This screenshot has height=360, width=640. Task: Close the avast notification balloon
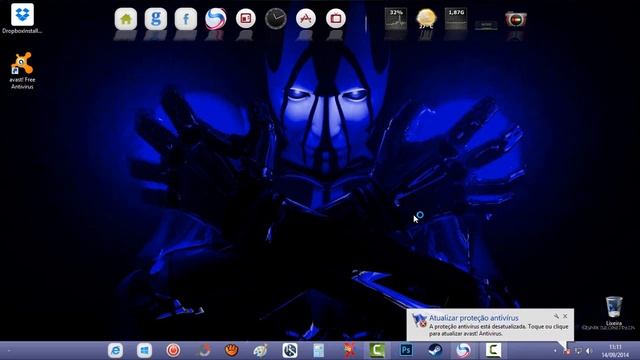tap(565, 316)
